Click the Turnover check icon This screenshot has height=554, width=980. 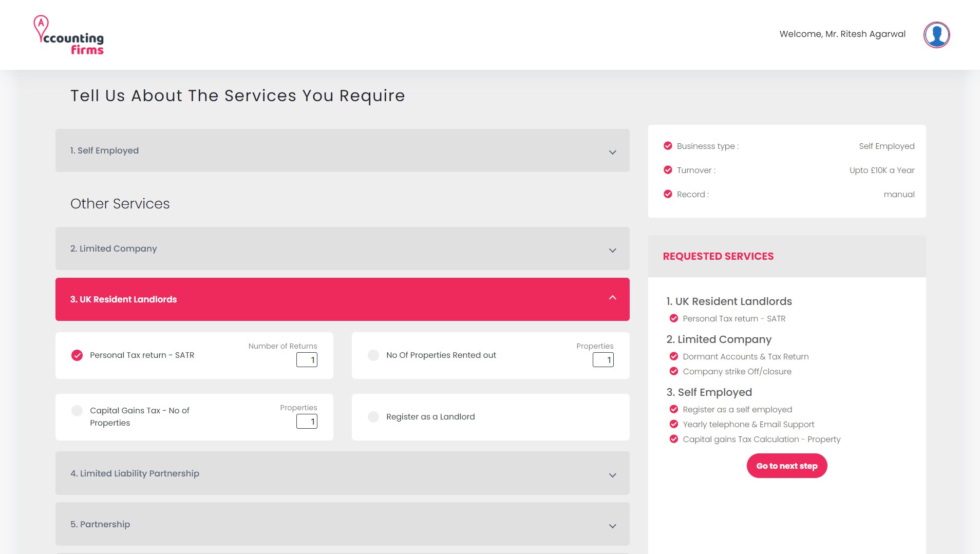tap(668, 170)
